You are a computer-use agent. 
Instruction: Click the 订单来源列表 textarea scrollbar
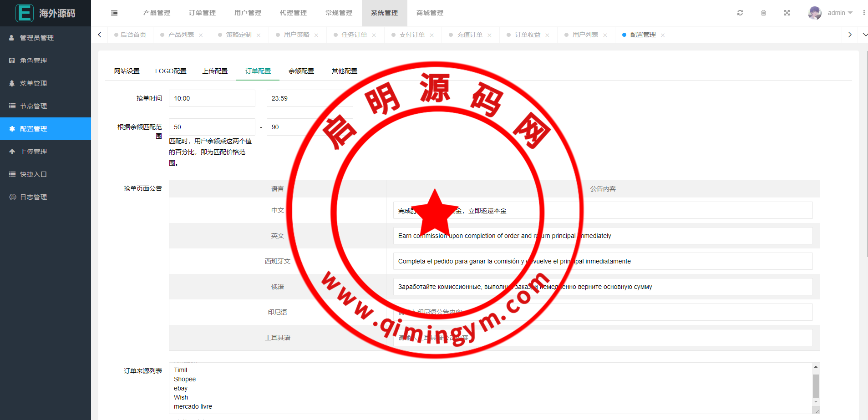[816, 386]
